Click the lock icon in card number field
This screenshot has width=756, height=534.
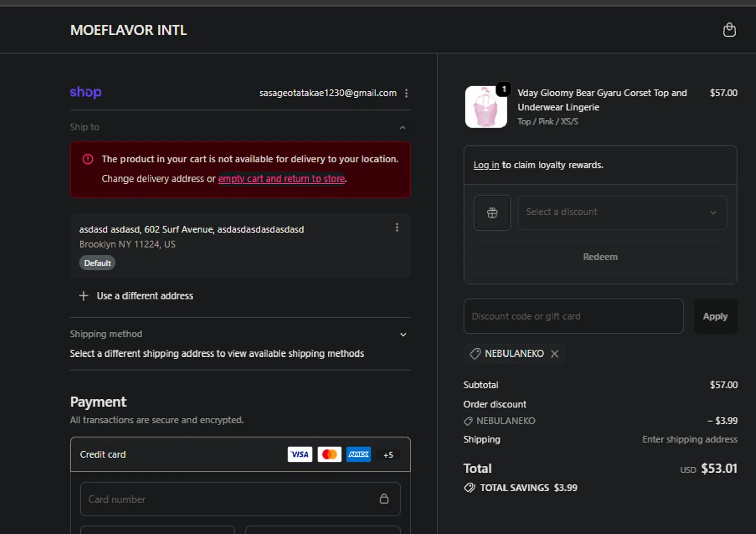click(x=384, y=499)
